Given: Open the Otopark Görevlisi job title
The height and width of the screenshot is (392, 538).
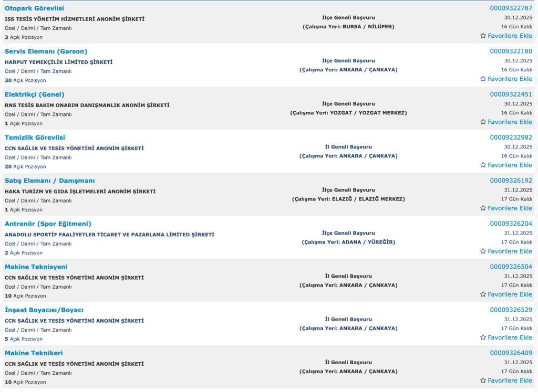Looking at the screenshot, I should pos(34,8).
